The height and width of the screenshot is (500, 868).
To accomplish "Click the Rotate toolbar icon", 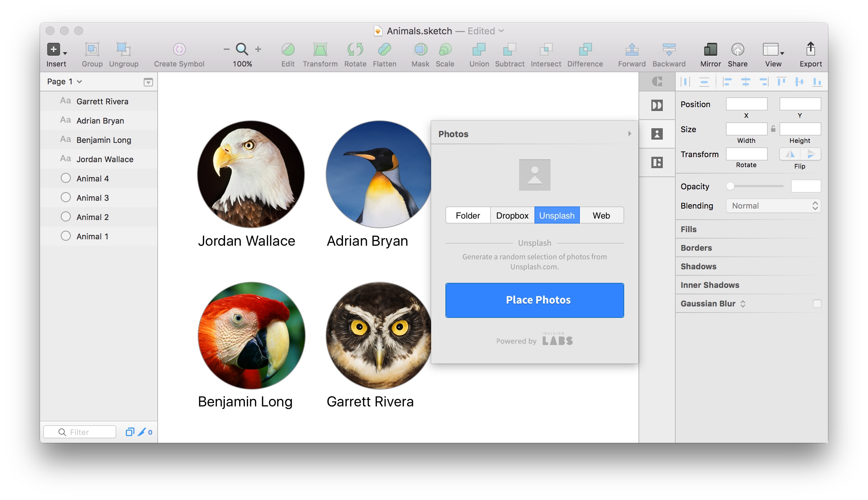I will pyautogui.click(x=355, y=50).
